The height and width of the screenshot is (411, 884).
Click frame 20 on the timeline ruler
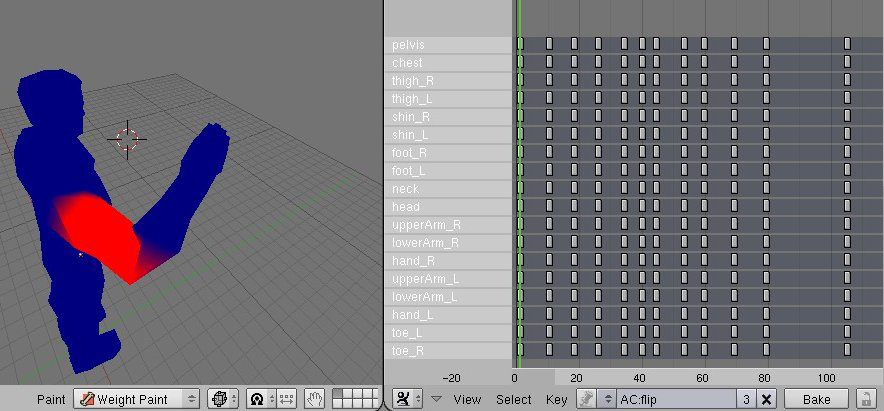coord(576,378)
